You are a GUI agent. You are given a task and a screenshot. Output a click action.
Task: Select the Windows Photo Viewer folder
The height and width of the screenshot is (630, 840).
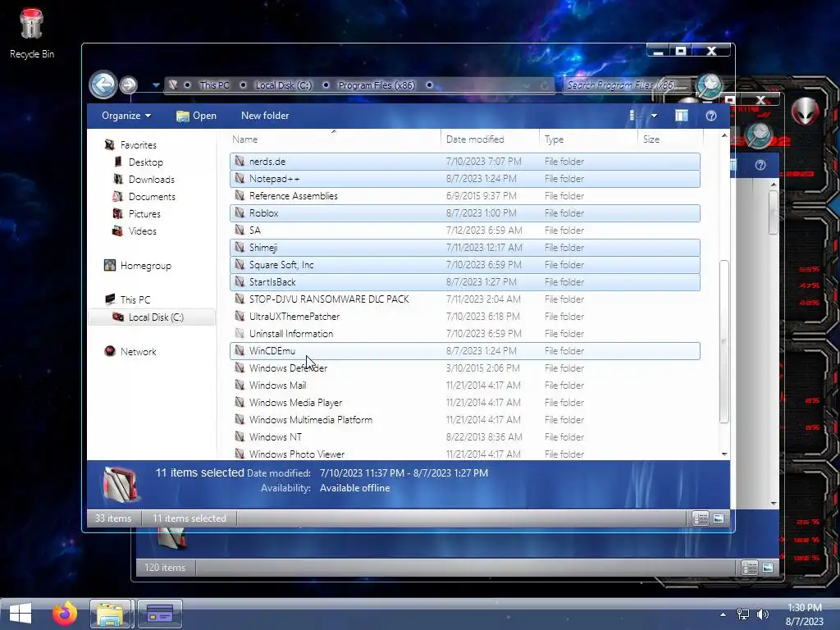pos(464,453)
